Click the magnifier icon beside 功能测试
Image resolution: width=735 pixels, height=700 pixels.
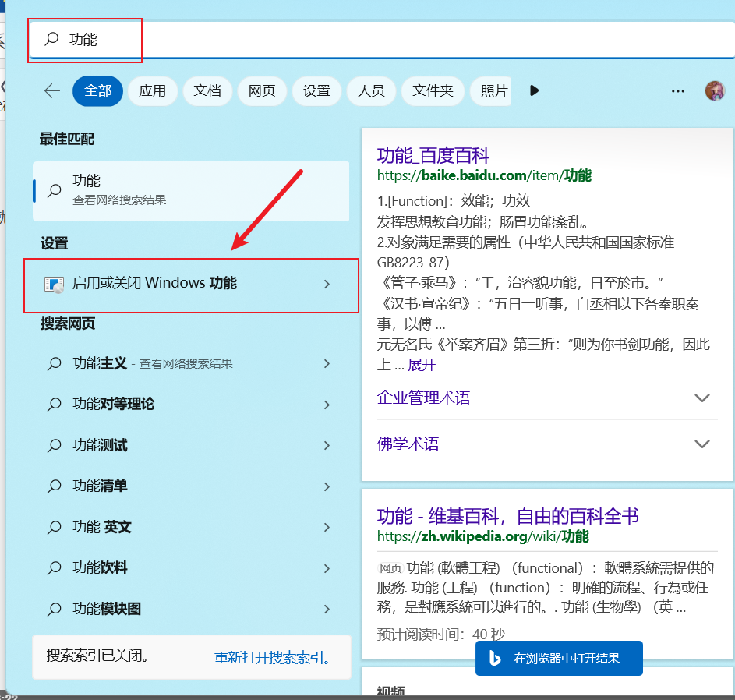pos(54,445)
